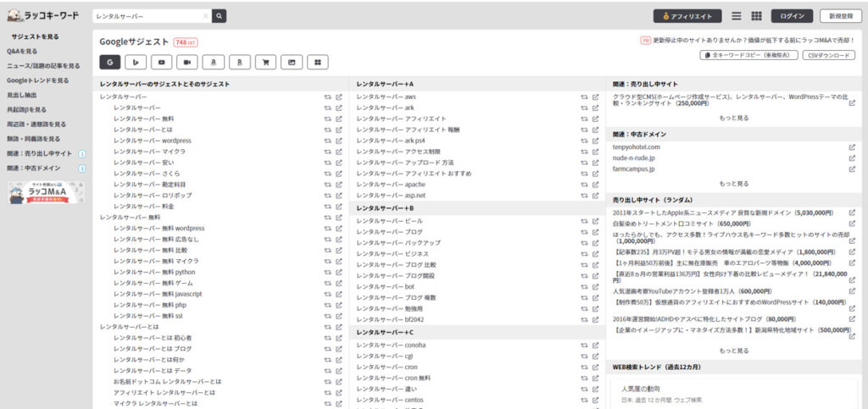Open external link icon for レンタルサーバー aws
The image size is (868, 409).
point(595,97)
